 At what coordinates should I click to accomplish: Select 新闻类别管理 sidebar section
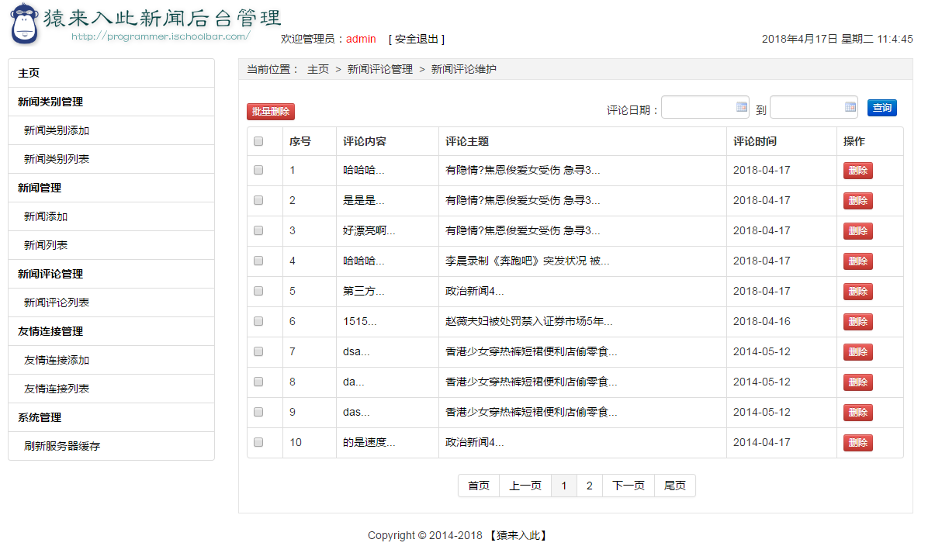pos(111,102)
